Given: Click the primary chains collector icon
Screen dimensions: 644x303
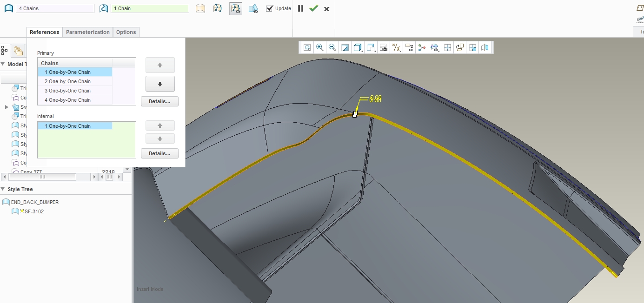Looking at the screenshot, I should click(8, 8).
